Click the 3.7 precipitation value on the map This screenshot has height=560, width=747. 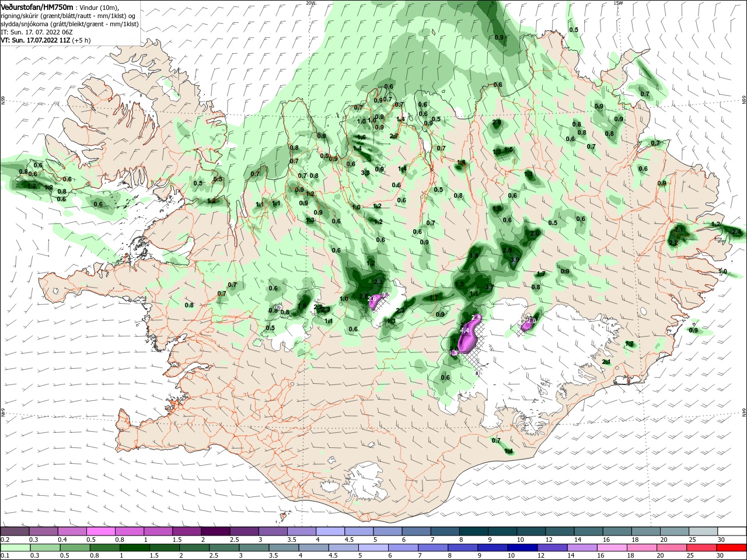[x=489, y=287]
